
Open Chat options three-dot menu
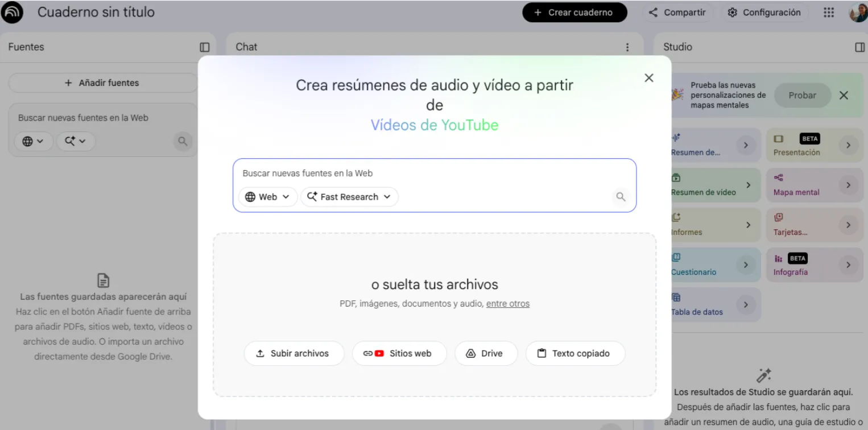pos(627,47)
